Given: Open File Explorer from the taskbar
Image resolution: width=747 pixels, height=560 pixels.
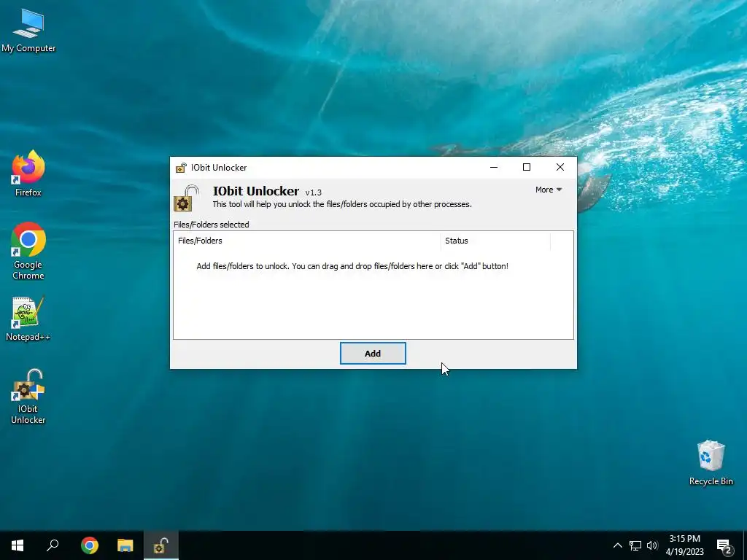Looking at the screenshot, I should click(125, 545).
